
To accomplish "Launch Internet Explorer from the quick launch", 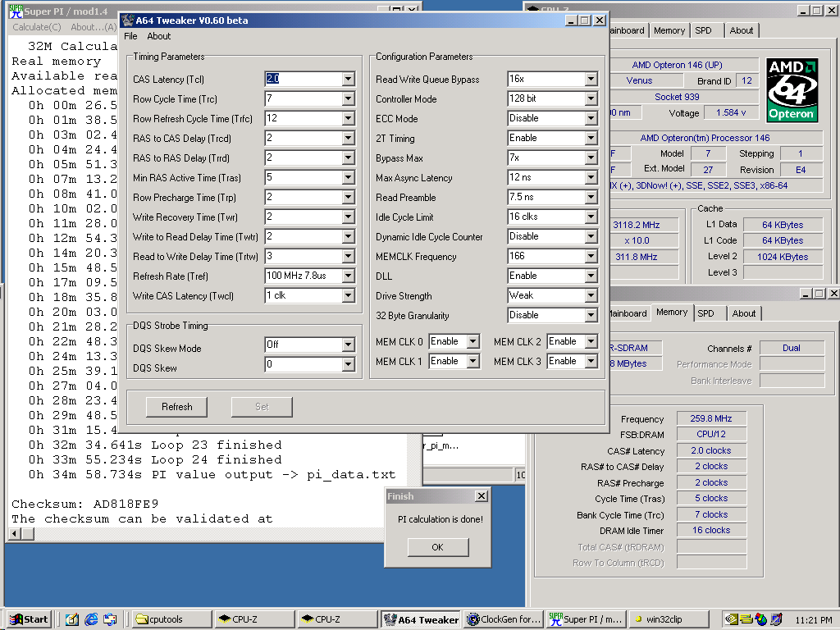I will [91, 619].
